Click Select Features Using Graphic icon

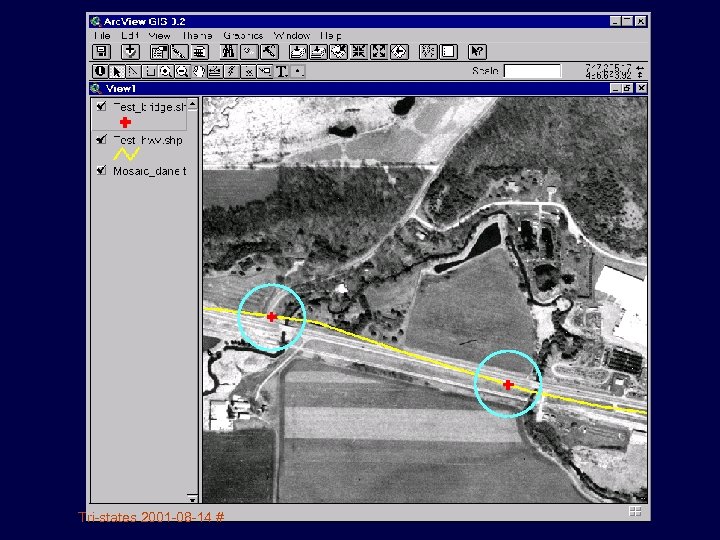pos(428,52)
